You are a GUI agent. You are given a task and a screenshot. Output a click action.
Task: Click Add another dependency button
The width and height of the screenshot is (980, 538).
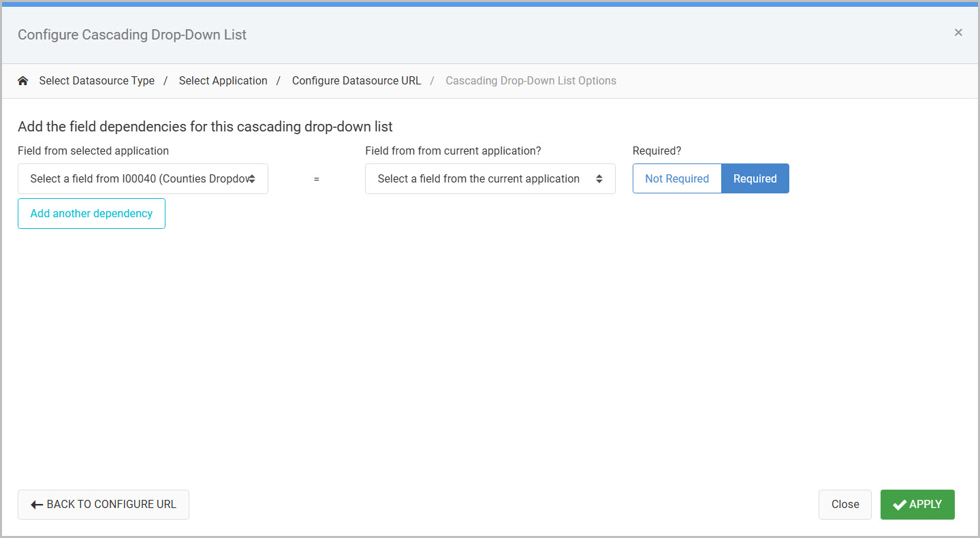coord(91,213)
